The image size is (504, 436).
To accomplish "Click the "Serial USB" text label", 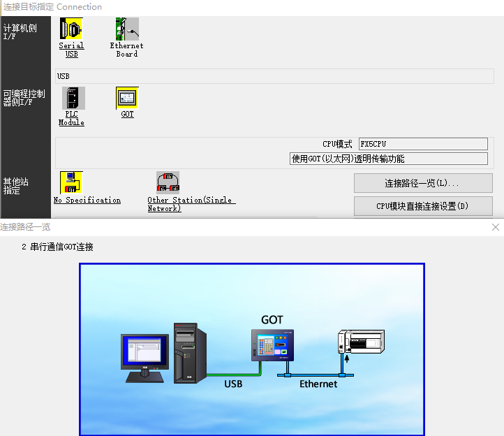I will pos(71,50).
